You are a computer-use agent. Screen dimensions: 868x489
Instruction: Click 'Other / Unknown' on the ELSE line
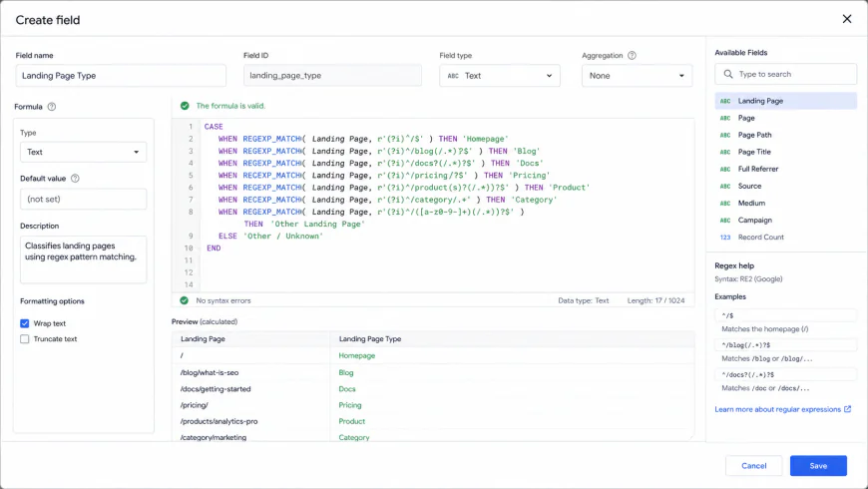(x=283, y=236)
